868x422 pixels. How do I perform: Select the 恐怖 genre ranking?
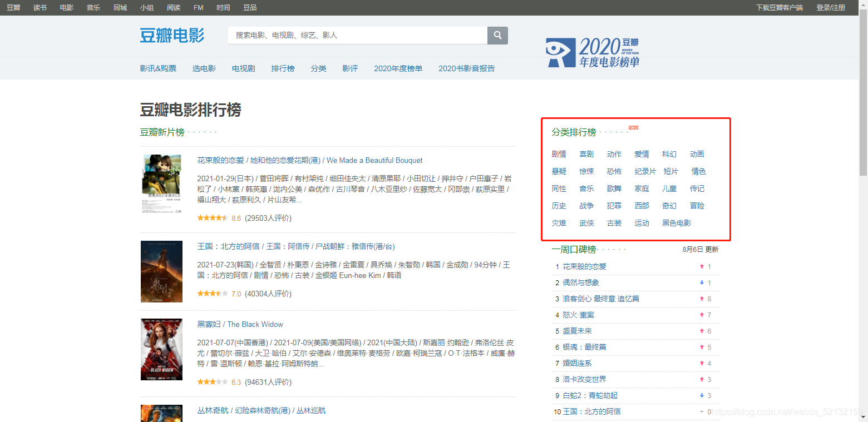point(614,171)
